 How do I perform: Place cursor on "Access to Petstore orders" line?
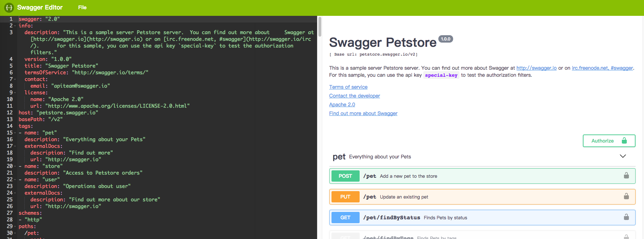pos(83,173)
